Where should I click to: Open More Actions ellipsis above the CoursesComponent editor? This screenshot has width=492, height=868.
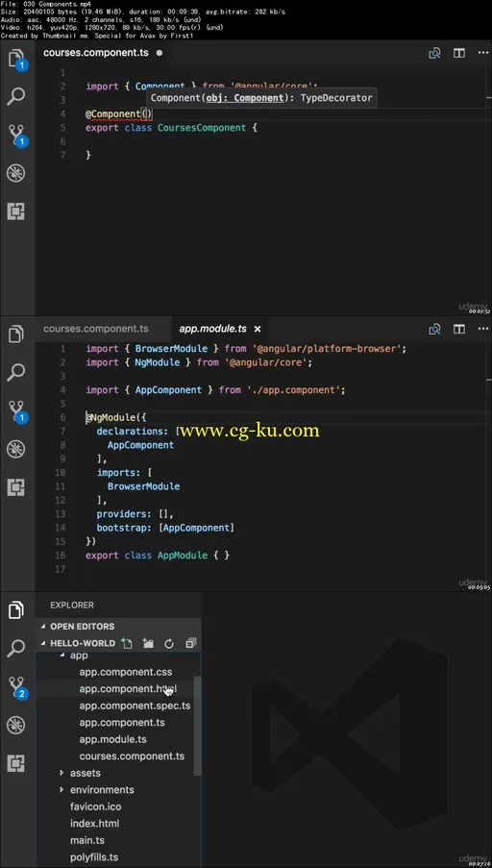click(483, 53)
